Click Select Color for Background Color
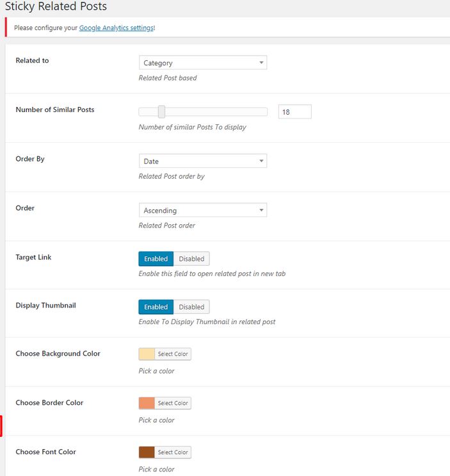This screenshot has width=450, height=476. 173,354
